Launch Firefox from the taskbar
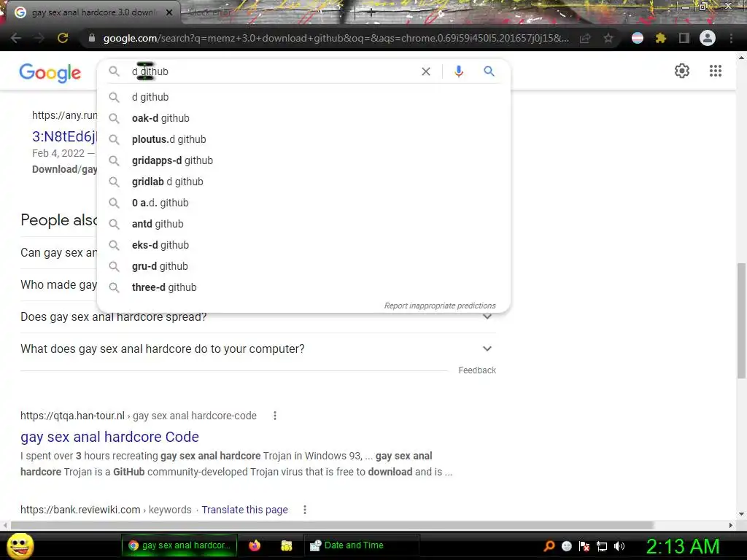Image resolution: width=747 pixels, height=560 pixels. point(255,545)
